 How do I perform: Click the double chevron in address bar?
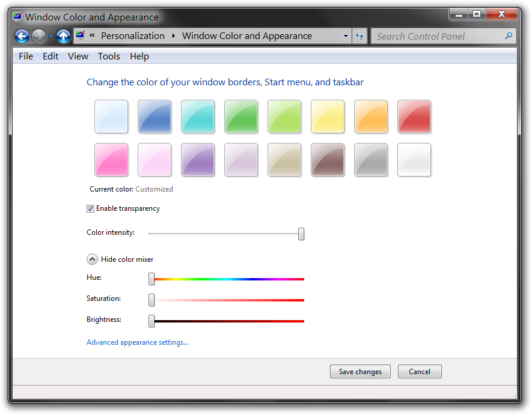(92, 35)
